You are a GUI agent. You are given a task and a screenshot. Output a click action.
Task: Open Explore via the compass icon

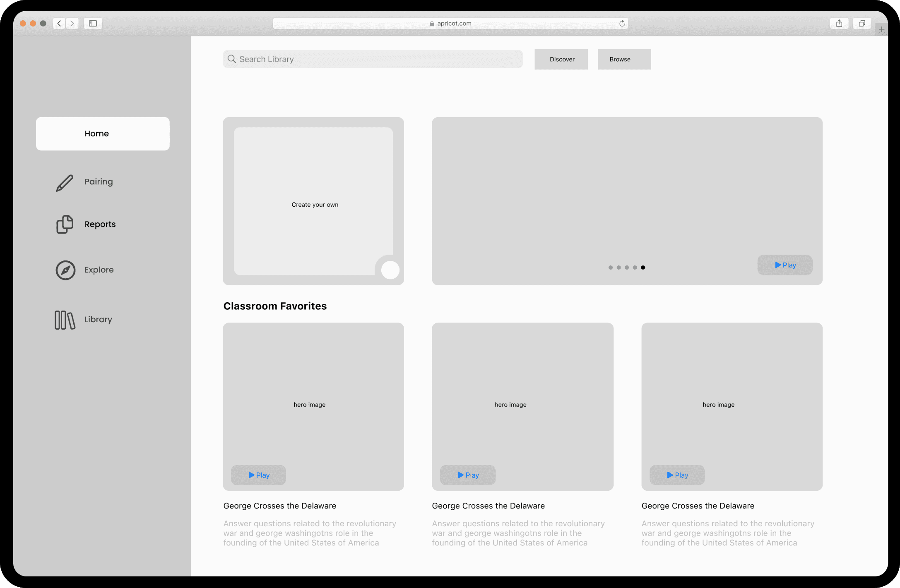(65, 270)
